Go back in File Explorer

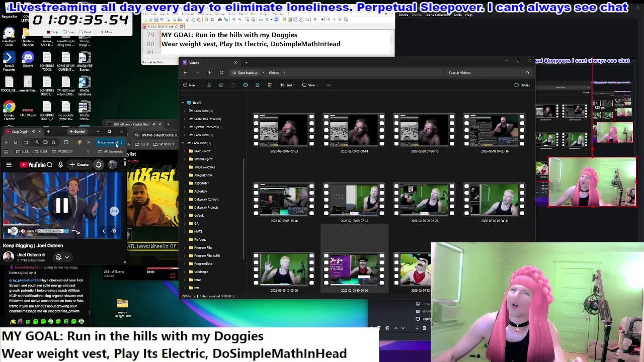tap(185, 73)
